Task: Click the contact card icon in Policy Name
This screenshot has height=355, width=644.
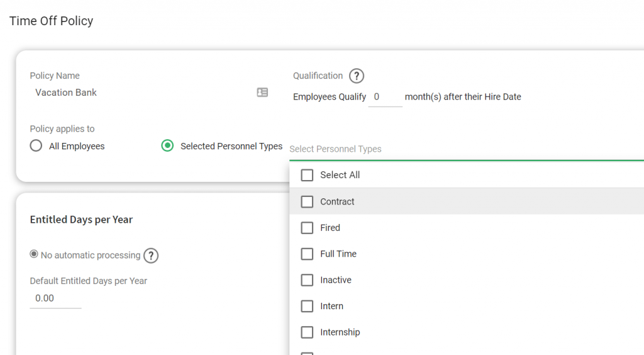Action: 262,93
